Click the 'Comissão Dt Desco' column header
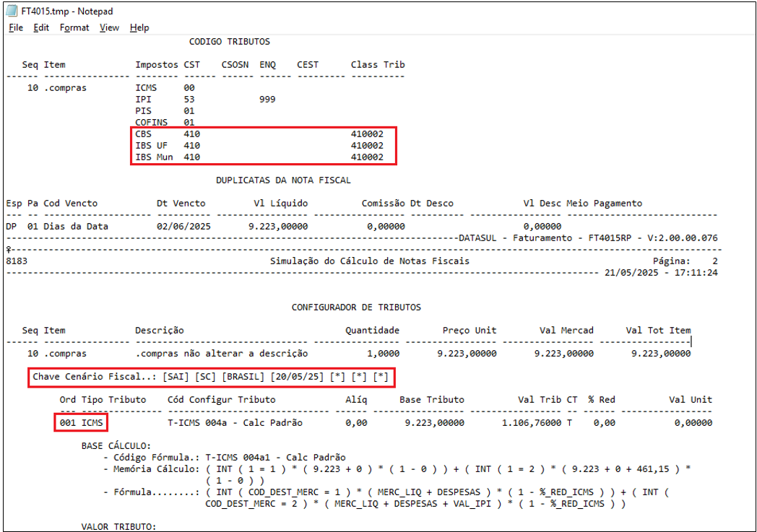 (407, 204)
